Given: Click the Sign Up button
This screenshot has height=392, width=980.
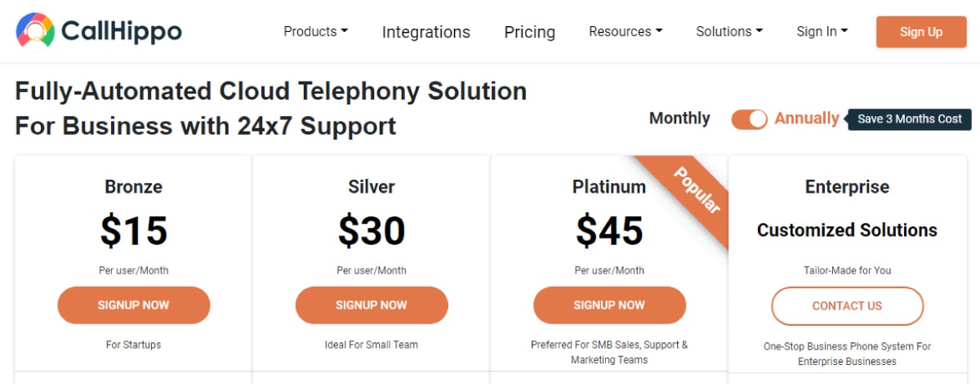Looking at the screenshot, I should coord(921,32).
